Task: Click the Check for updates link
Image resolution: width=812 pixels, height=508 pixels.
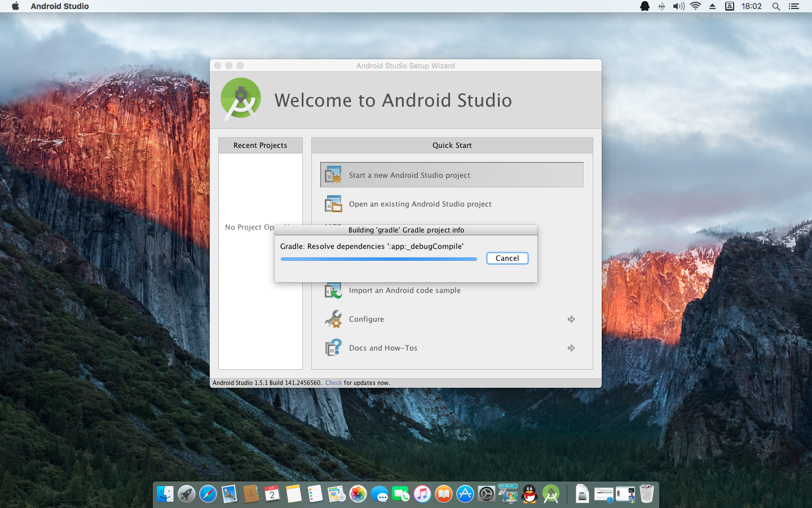Action: point(333,383)
